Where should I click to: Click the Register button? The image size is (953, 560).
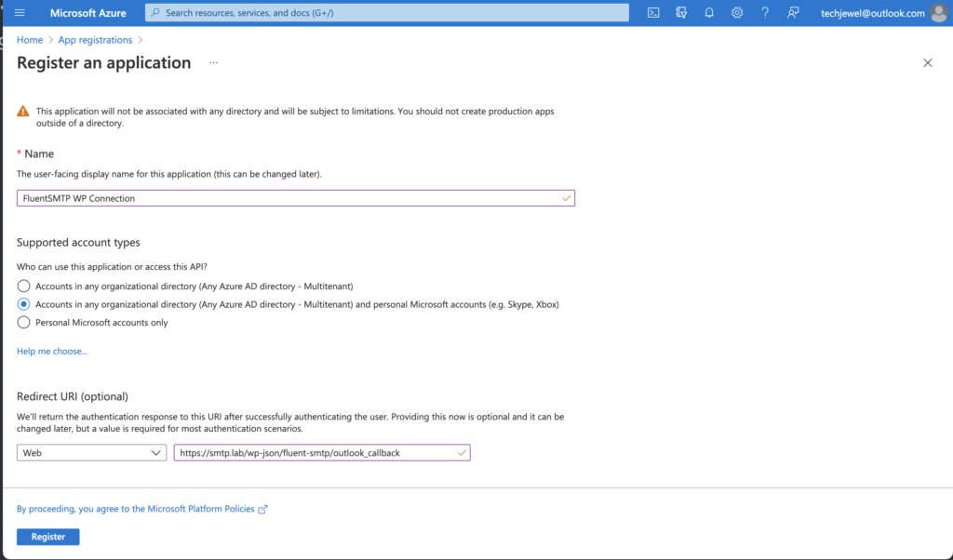(48, 537)
